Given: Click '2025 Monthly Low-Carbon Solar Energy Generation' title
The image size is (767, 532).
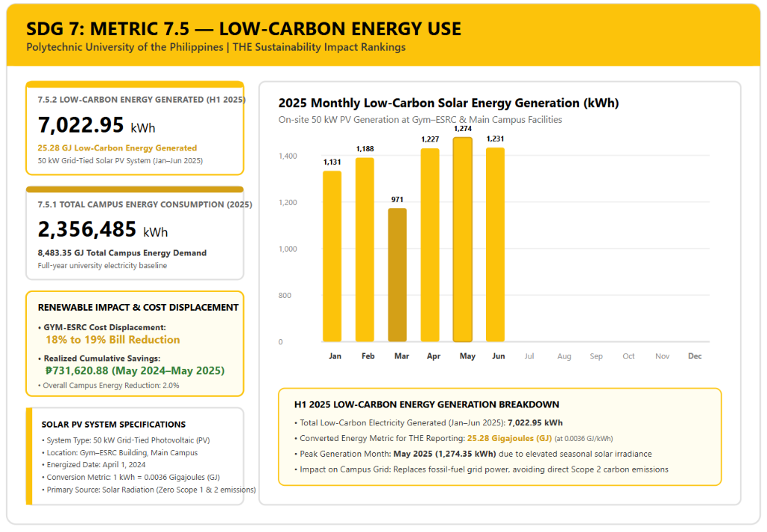Looking at the screenshot, I should point(449,103).
